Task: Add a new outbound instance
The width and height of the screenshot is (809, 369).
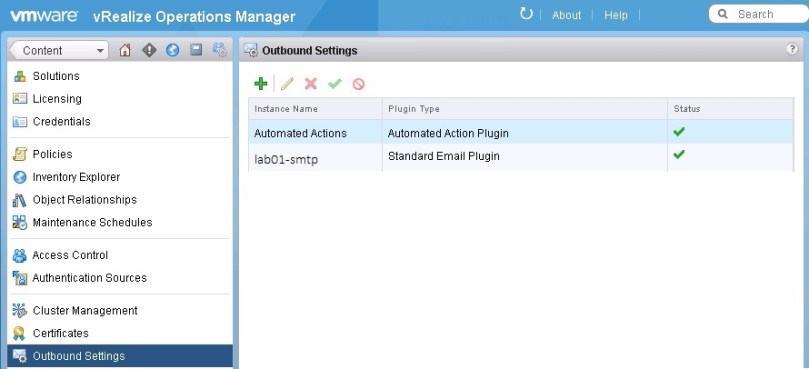Action: (261, 83)
